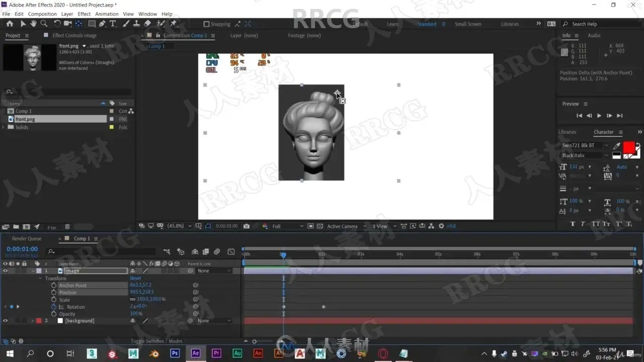Open Photoshop from the Windows taskbar
Viewport: 644px width, 362px height.
[x=175, y=353]
